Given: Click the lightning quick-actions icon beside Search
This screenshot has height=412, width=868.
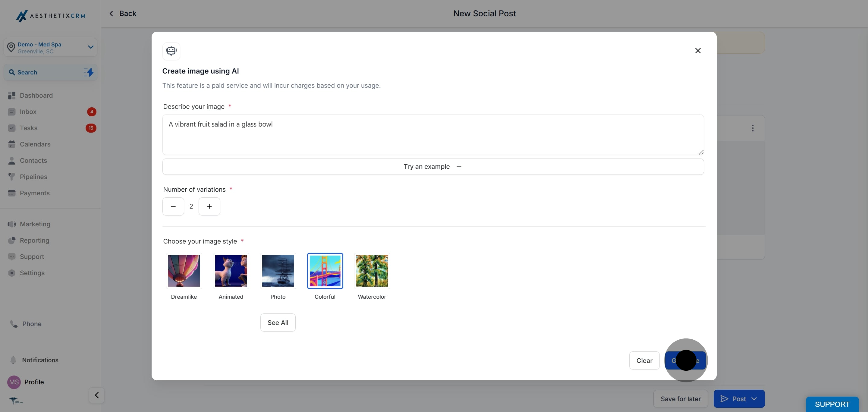Looking at the screenshot, I should (x=89, y=72).
